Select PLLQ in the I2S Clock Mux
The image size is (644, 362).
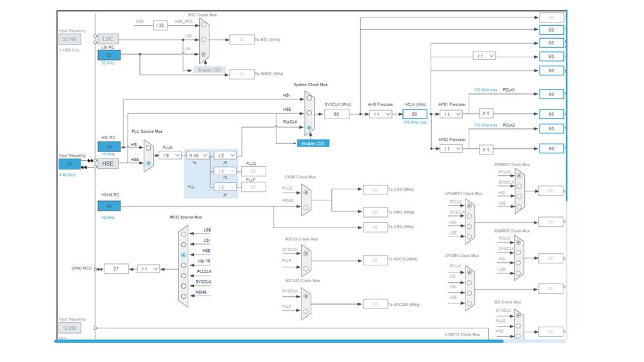coord(518,326)
